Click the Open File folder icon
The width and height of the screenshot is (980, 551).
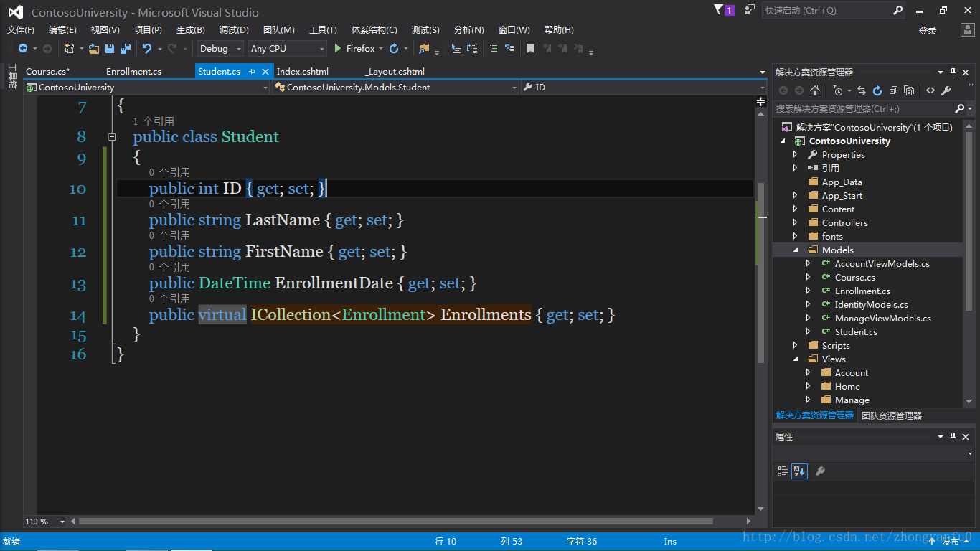point(94,48)
